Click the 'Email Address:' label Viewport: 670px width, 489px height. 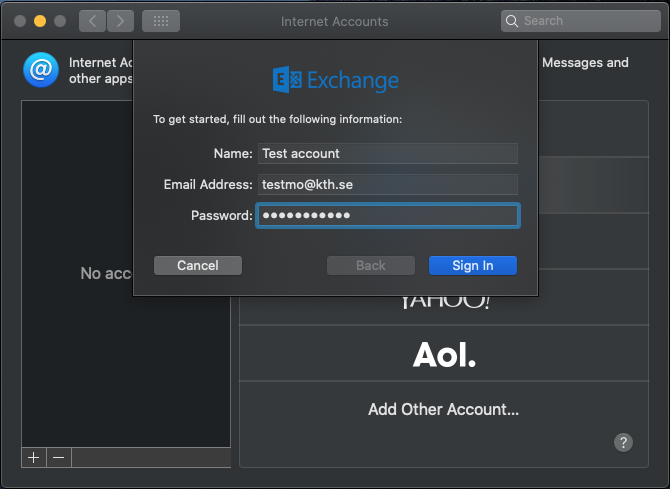point(208,185)
